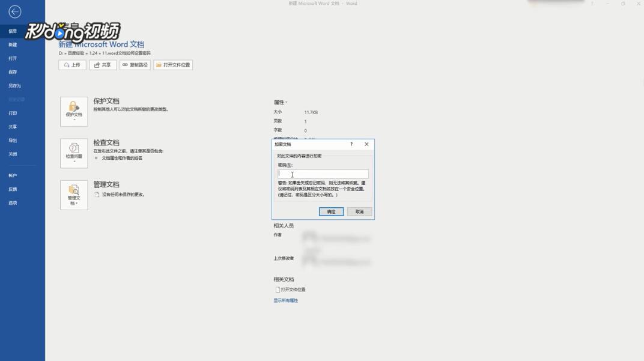Expand the 检查问题 button
The image size is (644, 361).
[x=74, y=153]
